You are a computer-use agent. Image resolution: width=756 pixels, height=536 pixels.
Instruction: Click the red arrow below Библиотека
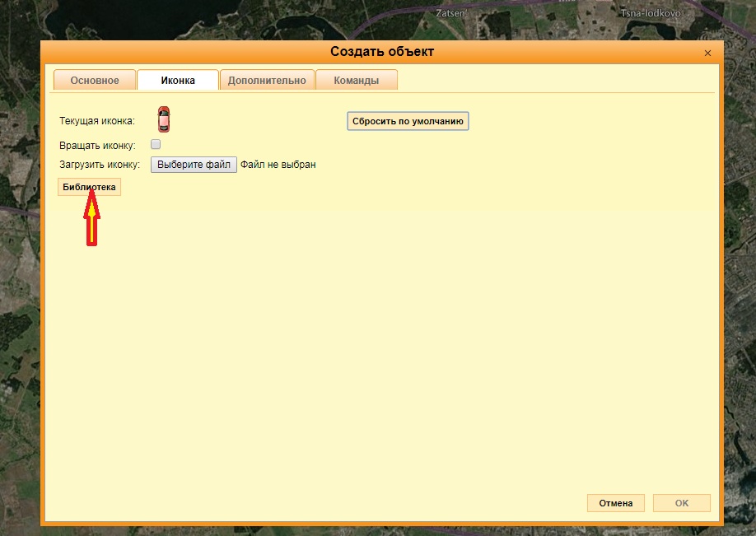point(92,219)
